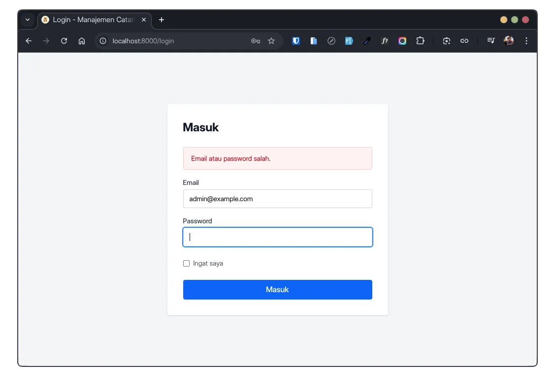The width and height of the screenshot is (555, 392).
Task: Open the media controls icon
Action: pos(491,41)
